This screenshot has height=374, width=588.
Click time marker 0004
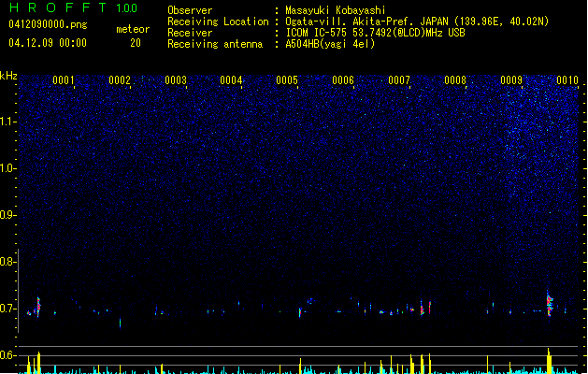pos(231,80)
